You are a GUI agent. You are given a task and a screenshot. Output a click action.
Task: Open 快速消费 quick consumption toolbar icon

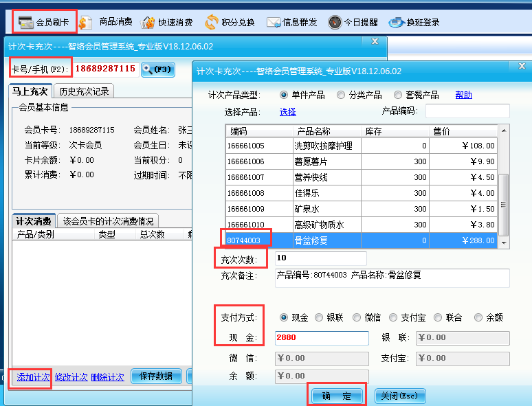tap(166, 23)
